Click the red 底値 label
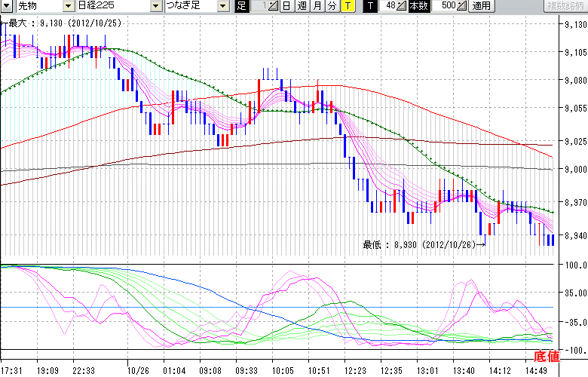The height and width of the screenshot is (377, 588). tap(547, 356)
